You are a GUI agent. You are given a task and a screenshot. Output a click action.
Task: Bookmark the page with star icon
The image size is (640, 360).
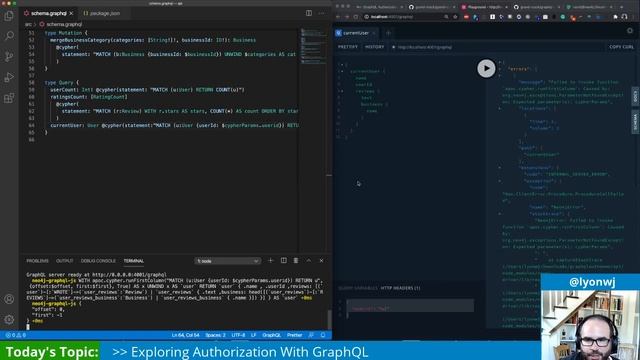[x=456, y=17]
